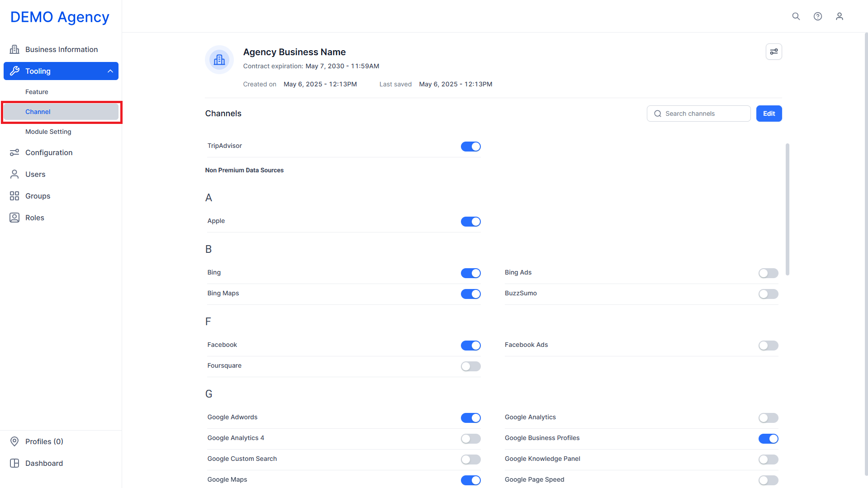Toggle the Google Maps switch
The width and height of the screenshot is (868, 488).
coord(470,480)
